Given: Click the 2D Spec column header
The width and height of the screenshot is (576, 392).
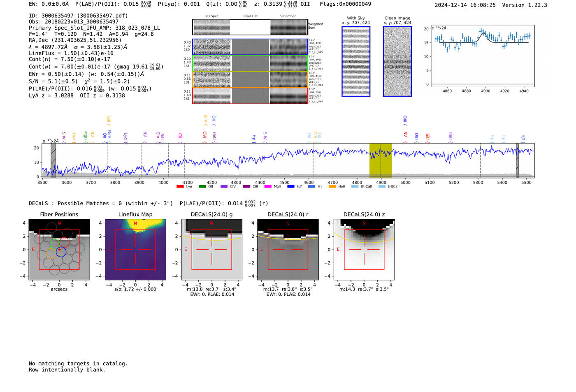Looking at the screenshot, I should 212,16.
